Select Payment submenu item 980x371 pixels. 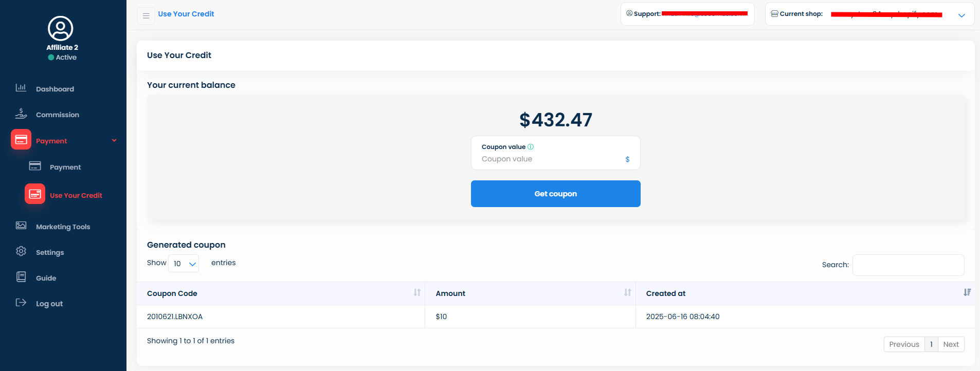[x=65, y=168]
